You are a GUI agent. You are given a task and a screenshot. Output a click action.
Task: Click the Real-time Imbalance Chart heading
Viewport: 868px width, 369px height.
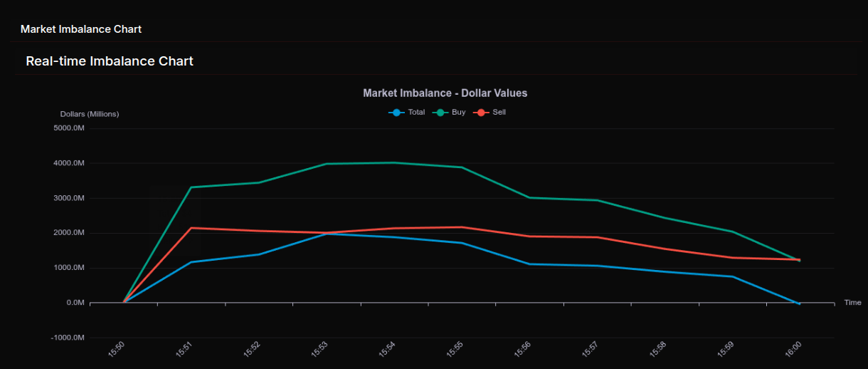click(x=110, y=61)
